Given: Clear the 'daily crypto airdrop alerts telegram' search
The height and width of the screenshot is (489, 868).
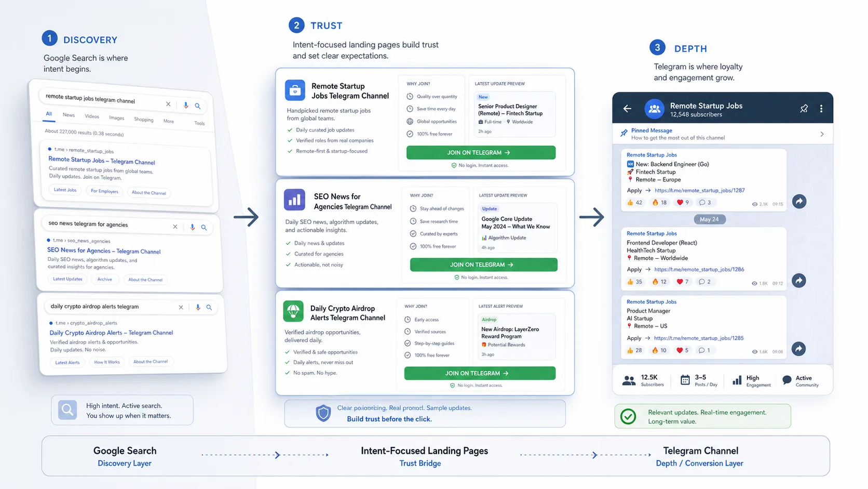Looking at the screenshot, I should [181, 307].
